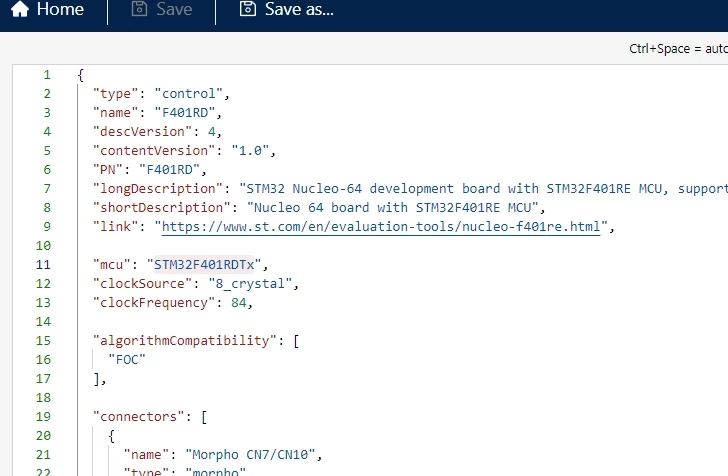Click line number 20 in gutter
The width and height of the screenshot is (728, 476).
43,436
